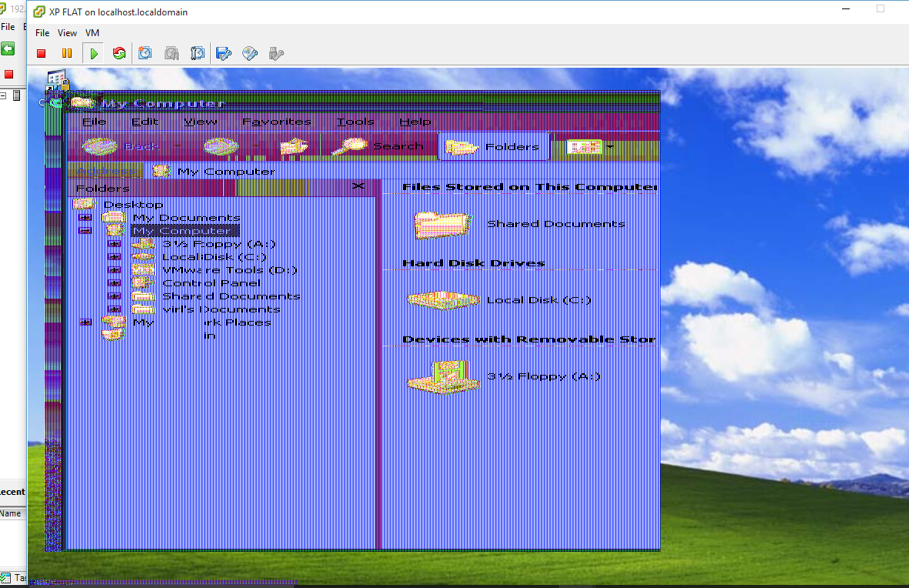Select virl's Documents in folder tree
This screenshot has height=588, width=909.
(x=221, y=309)
